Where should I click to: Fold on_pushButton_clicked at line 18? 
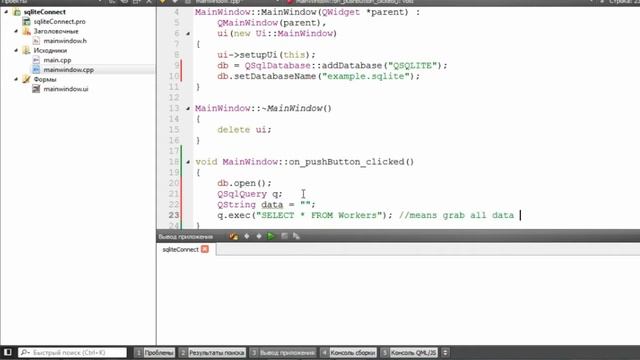coord(188,162)
